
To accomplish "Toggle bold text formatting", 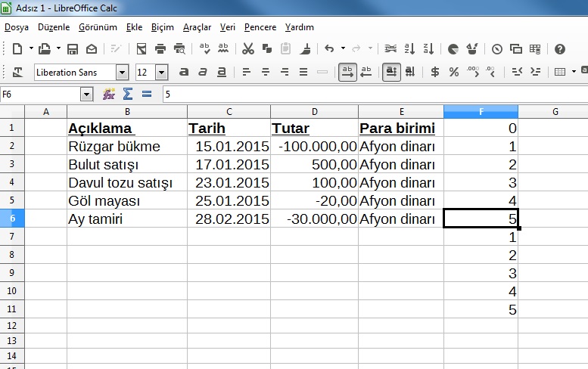I will point(184,73).
